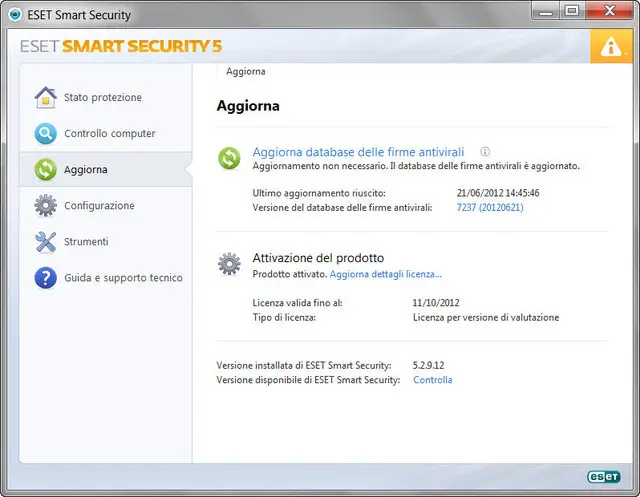Click the Controllo computer magnifier icon
This screenshot has width=640, height=497.
tap(46, 133)
